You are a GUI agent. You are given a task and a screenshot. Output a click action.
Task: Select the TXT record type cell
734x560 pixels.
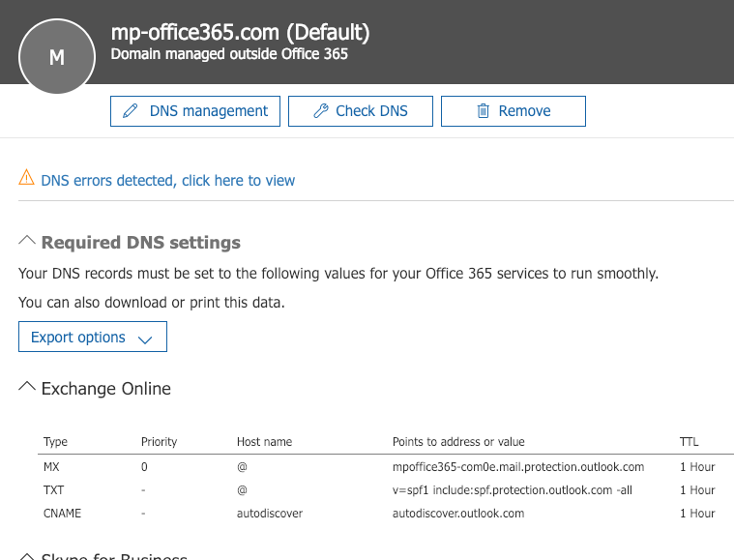(x=53, y=490)
